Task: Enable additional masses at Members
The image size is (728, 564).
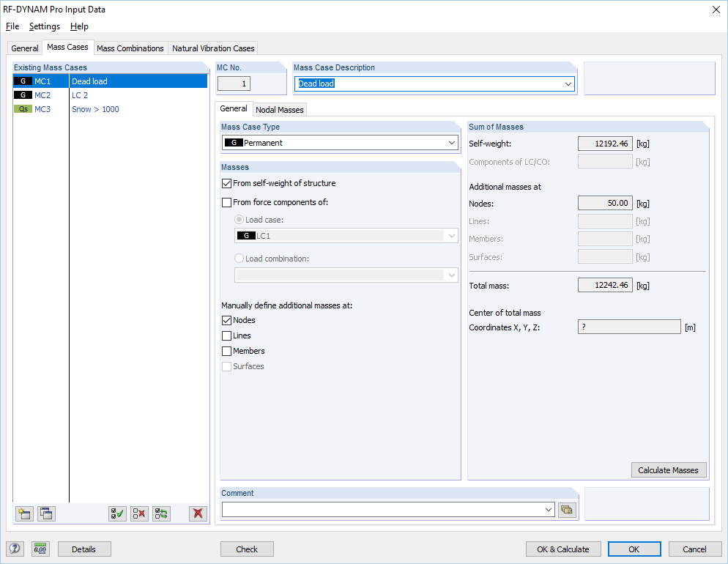Action: coord(226,351)
